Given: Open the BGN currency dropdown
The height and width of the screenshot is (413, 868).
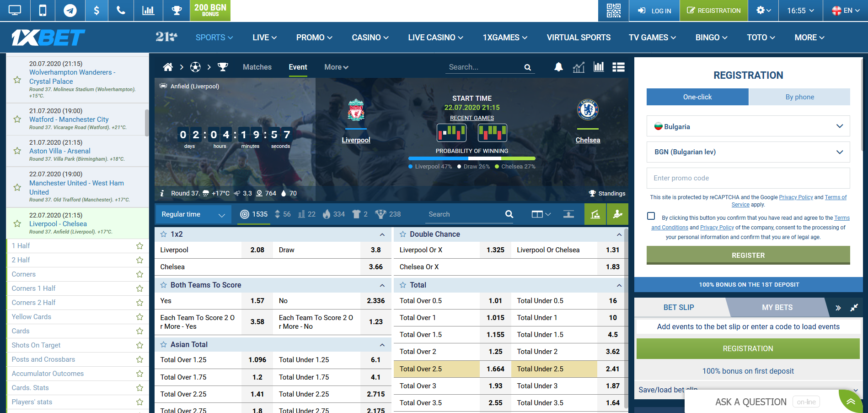Looking at the screenshot, I should (x=748, y=152).
